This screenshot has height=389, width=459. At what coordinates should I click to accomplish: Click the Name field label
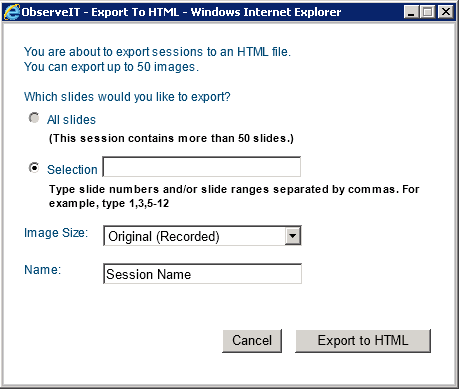[43, 270]
